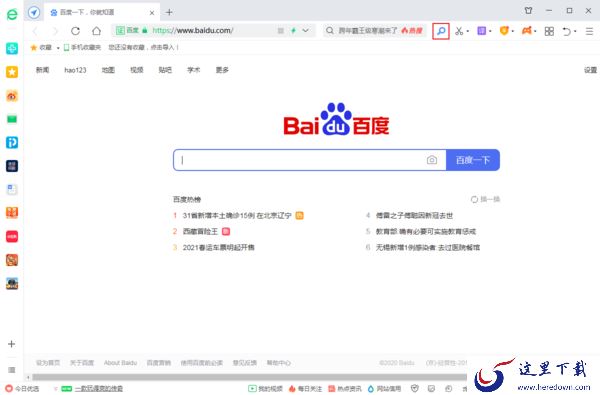Click the blue droplet icon in status bar

pyautogui.click(x=370, y=388)
